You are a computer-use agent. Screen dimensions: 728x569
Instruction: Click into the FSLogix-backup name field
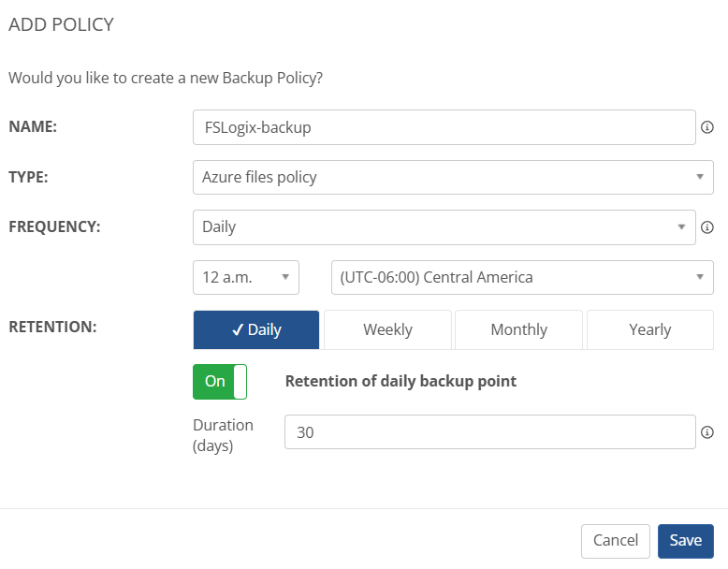coord(444,127)
